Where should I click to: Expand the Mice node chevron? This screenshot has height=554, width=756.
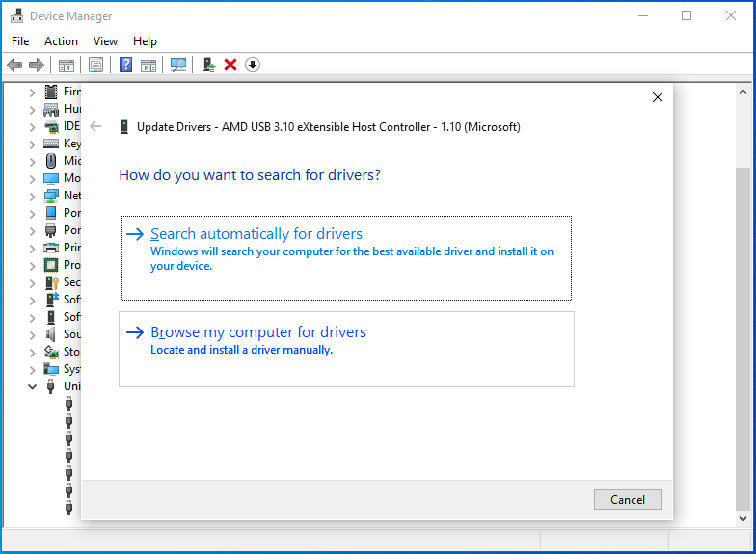click(33, 162)
